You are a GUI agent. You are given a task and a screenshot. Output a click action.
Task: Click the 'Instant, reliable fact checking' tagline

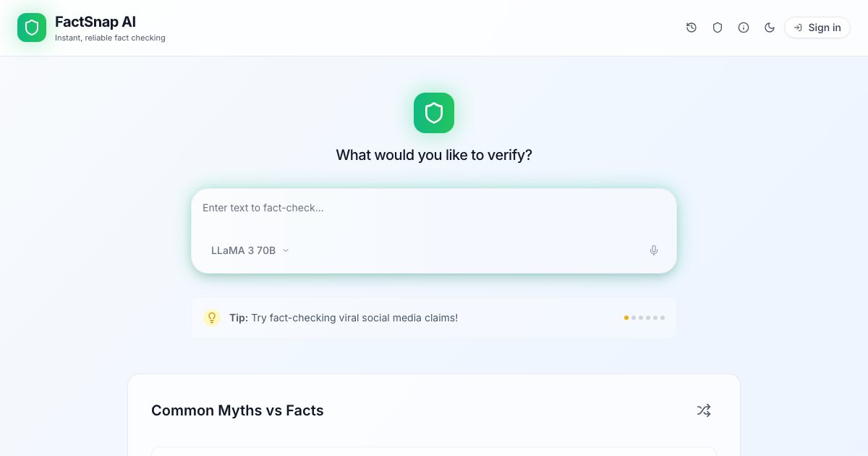[110, 38]
